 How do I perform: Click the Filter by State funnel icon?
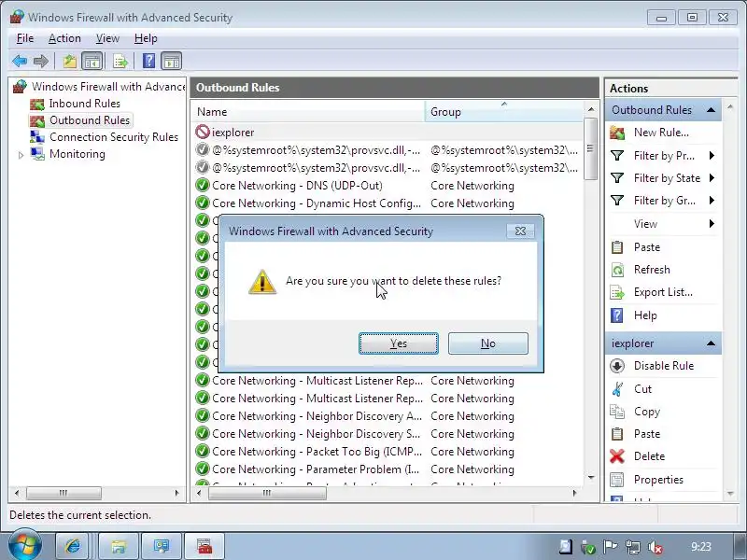point(617,177)
